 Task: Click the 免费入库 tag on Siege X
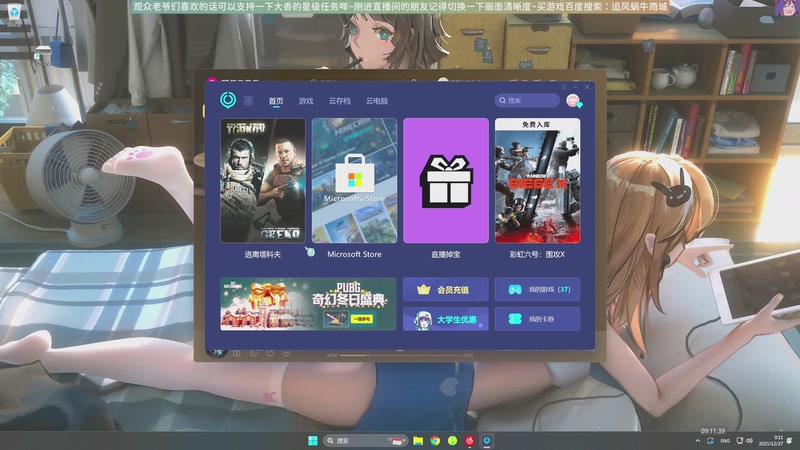click(536, 124)
